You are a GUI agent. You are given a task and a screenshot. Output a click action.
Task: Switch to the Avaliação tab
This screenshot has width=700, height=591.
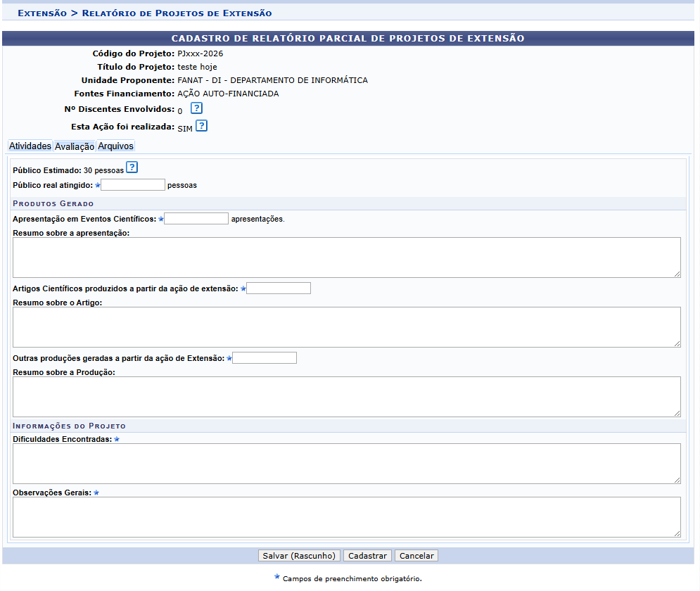tap(75, 146)
